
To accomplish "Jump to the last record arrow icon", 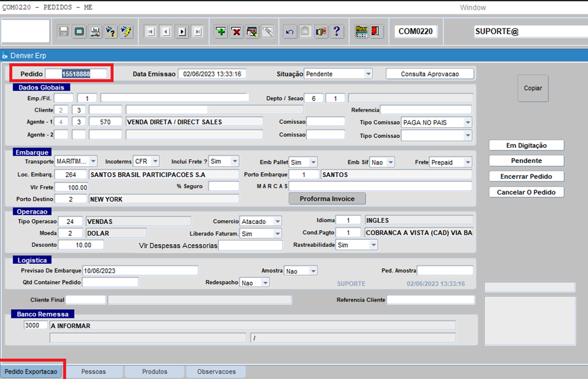I will [x=197, y=32].
